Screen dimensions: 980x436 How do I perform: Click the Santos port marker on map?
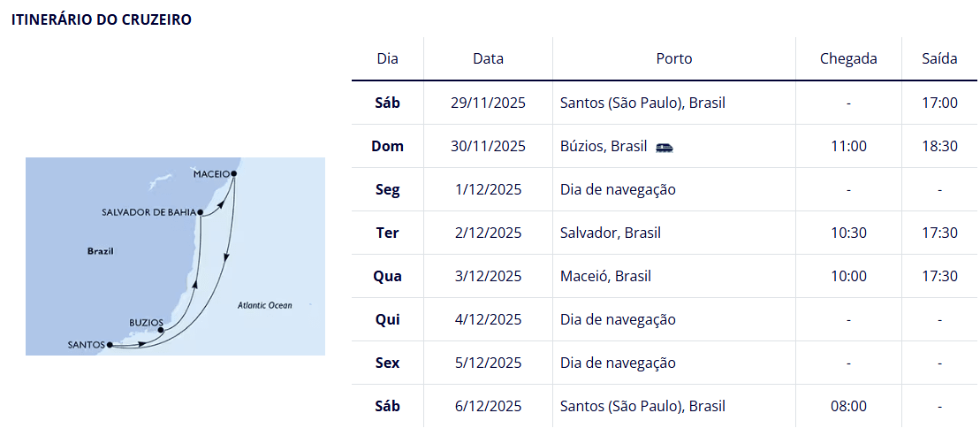110,344
